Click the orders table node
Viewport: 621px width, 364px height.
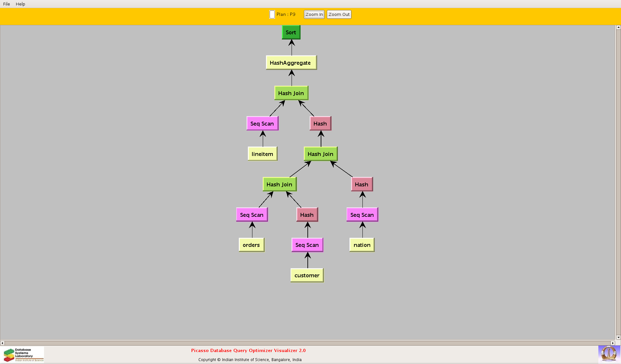pyautogui.click(x=251, y=245)
